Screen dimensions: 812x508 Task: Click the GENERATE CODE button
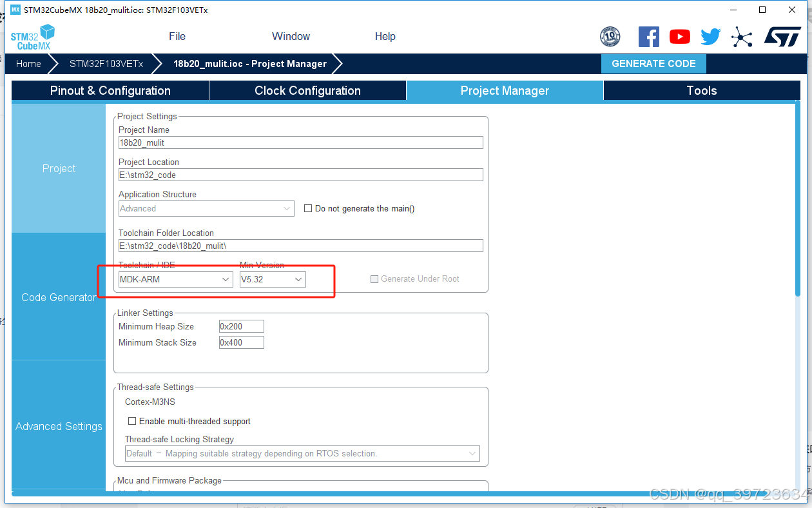(x=653, y=64)
